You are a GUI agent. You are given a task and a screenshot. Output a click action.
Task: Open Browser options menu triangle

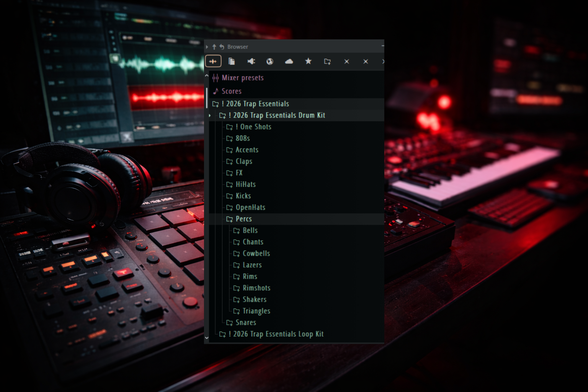207,47
